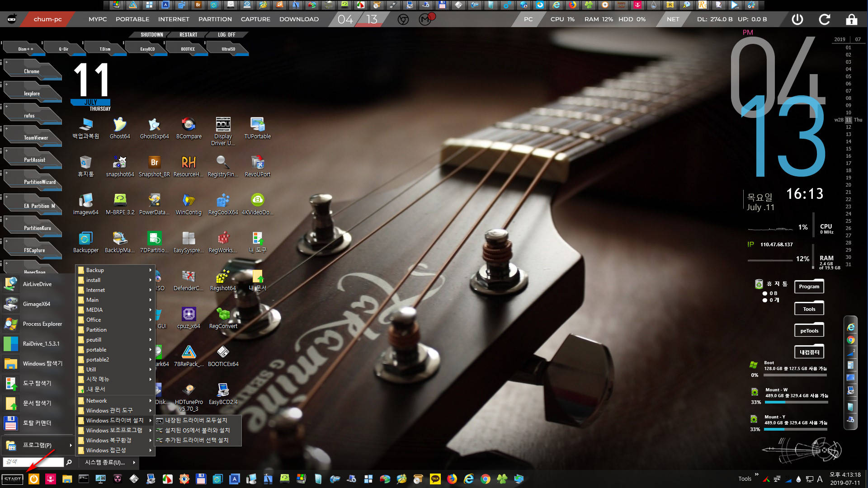Image resolution: width=868 pixels, height=488 pixels.
Task: Open snapshot64 desktop icon
Action: click(120, 166)
